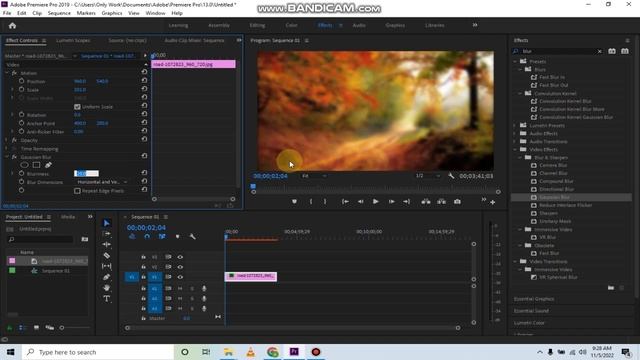The height and width of the screenshot is (360, 640).
Task: Click the Lift button in Program monitor
Action: [426, 202]
